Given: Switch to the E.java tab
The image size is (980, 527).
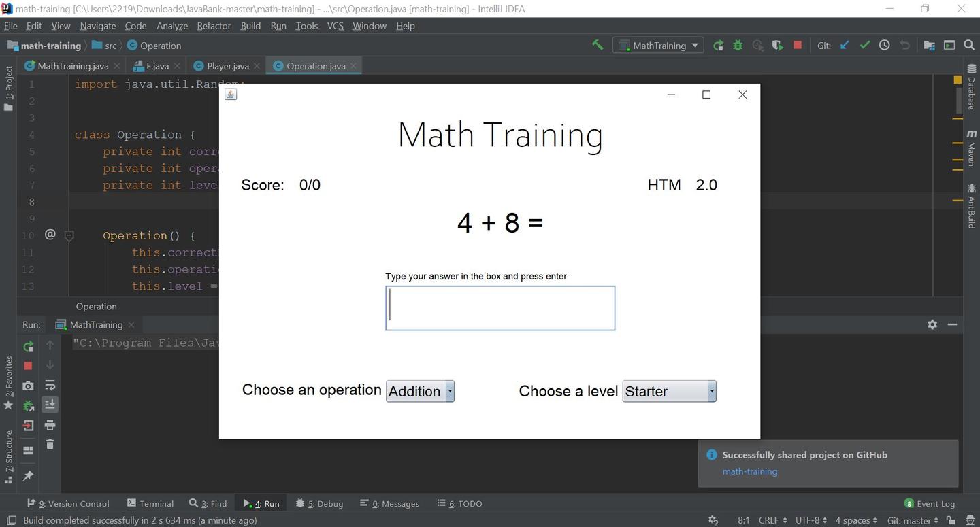Looking at the screenshot, I should tap(157, 66).
